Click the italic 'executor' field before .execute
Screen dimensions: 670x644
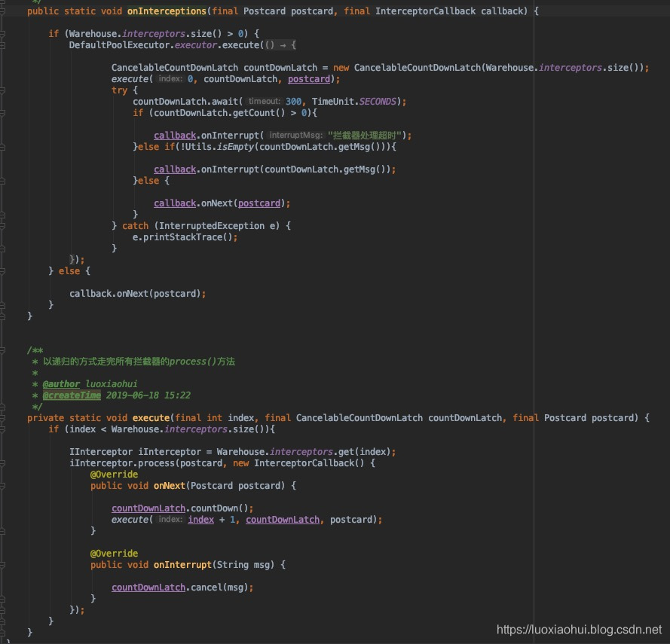(196, 45)
